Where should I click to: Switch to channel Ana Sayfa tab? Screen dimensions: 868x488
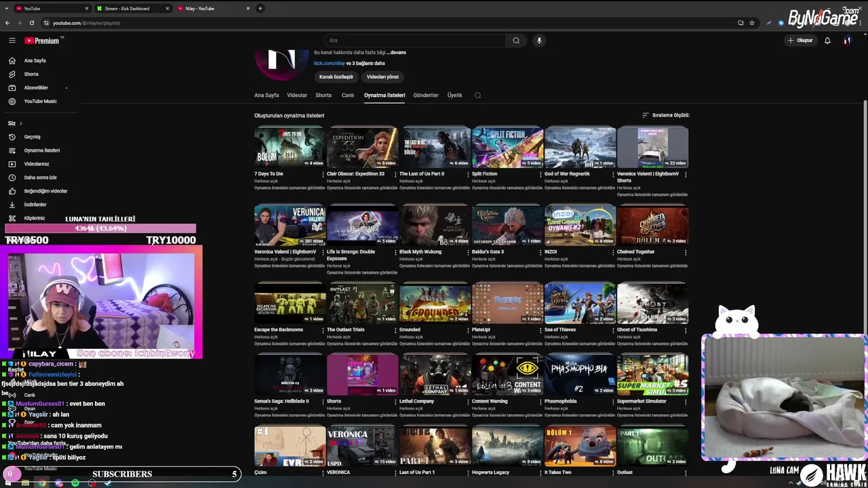click(267, 96)
